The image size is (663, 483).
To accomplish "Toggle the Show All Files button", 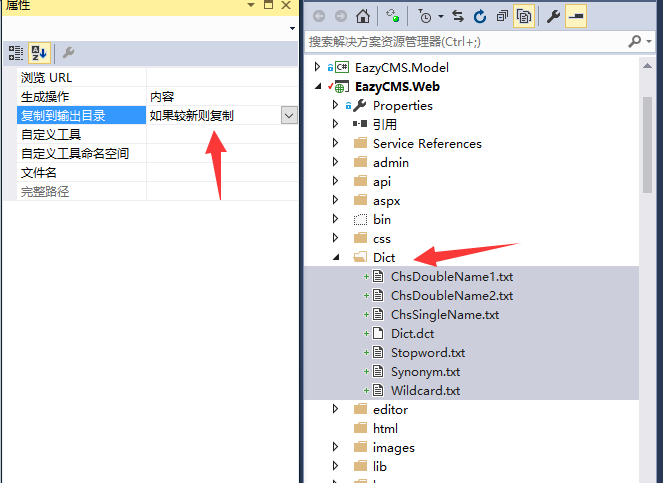I will [524, 16].
